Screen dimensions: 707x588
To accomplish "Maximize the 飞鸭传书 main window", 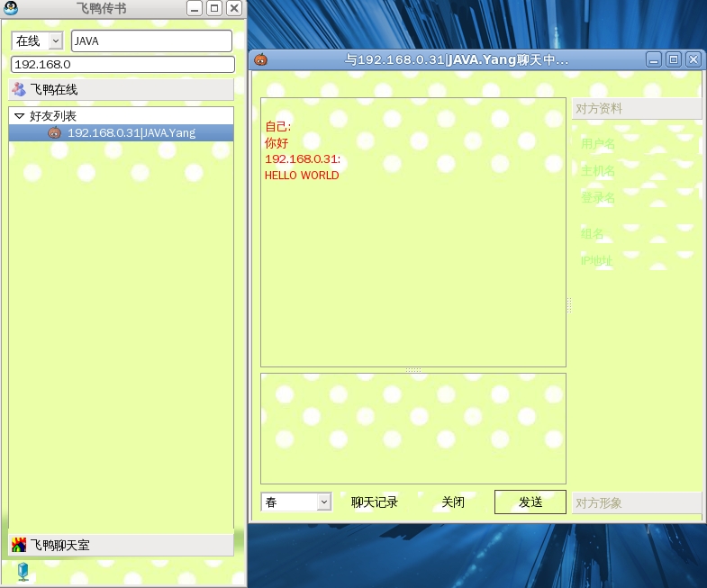I will (x=214, y=8).
